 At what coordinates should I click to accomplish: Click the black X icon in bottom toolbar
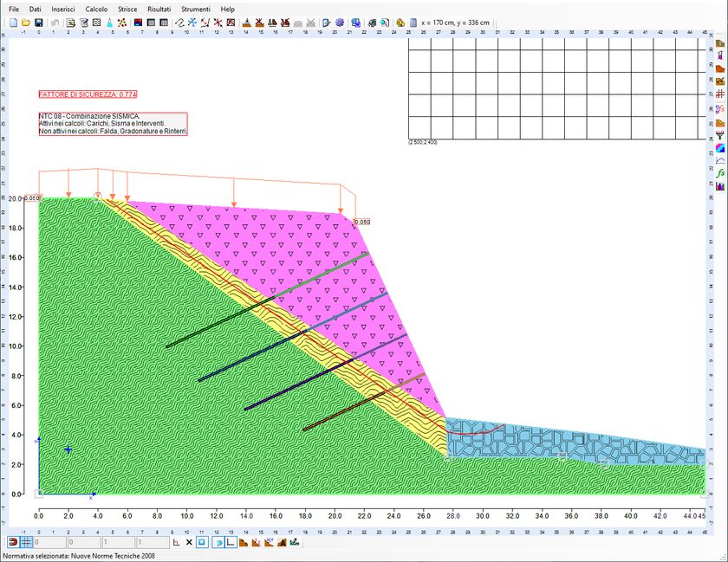click(189, 541)
